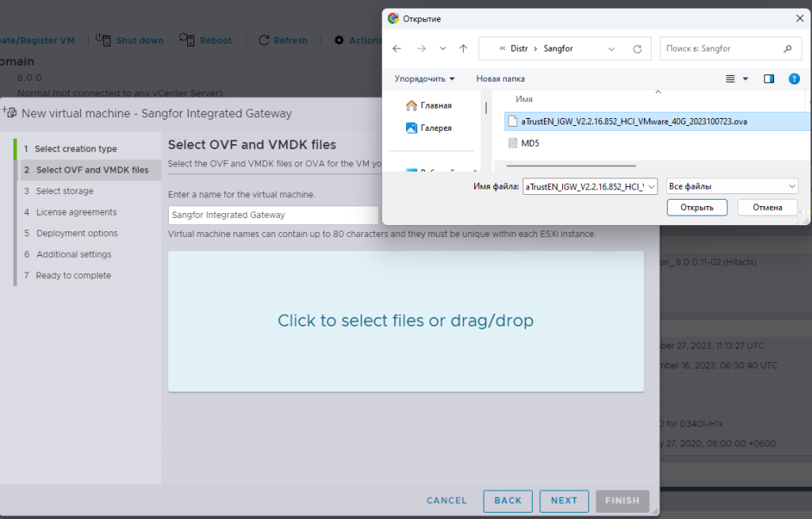Open file dialog help icon
The width and height of the screenshot is (812, 519).
point(794,78)
